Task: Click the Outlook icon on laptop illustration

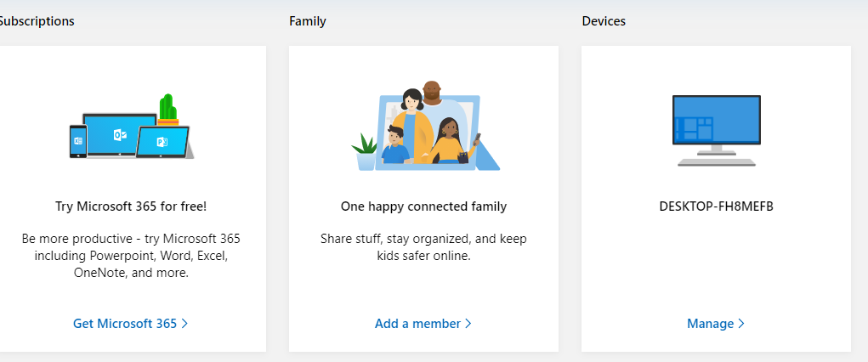Action: click(x=120, y=134)
